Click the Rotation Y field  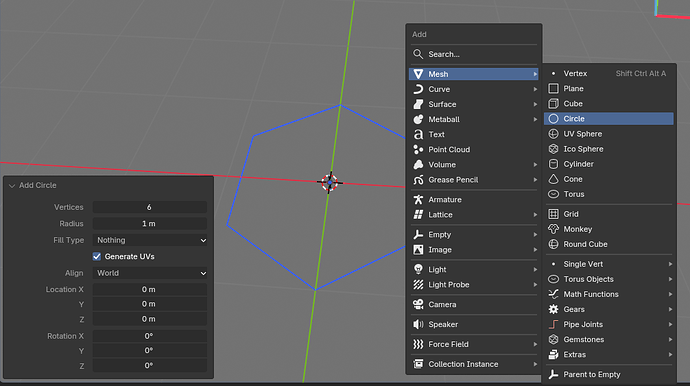(x=150, y=351)
